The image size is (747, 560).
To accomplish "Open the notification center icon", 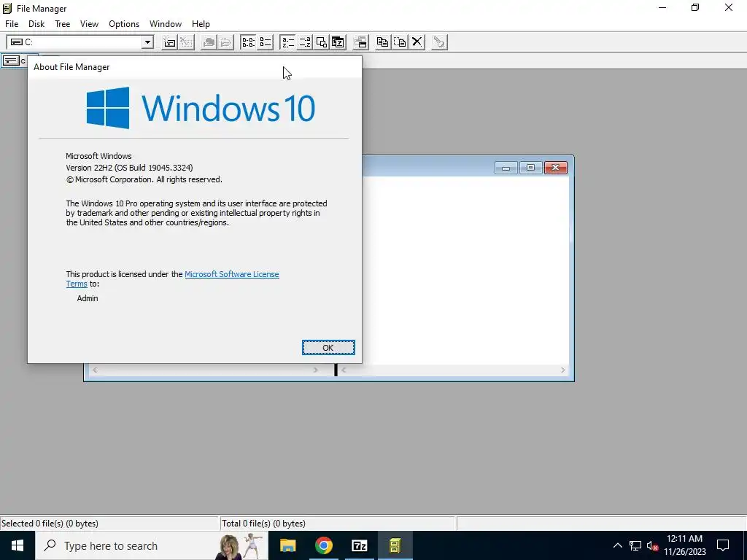I will pos(723,545).
